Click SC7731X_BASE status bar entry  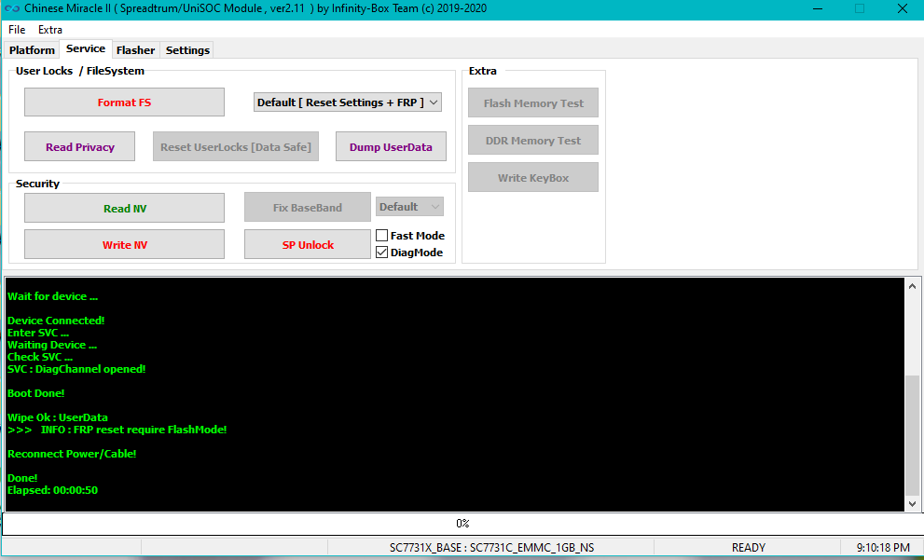tap(491, 548)
